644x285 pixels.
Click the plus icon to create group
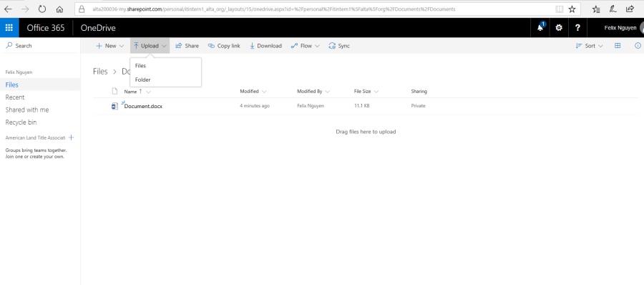click(x=71, y=137)
